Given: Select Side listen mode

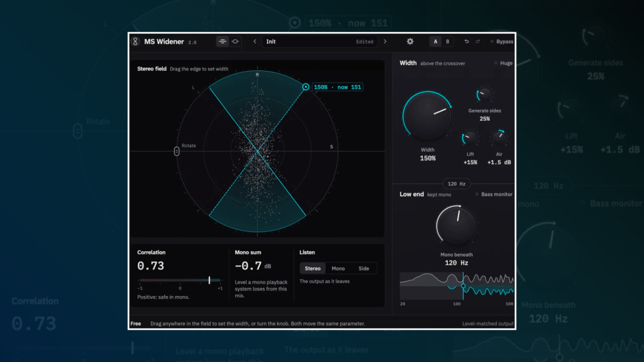Looking at the screenshot, I should point(364,268).
